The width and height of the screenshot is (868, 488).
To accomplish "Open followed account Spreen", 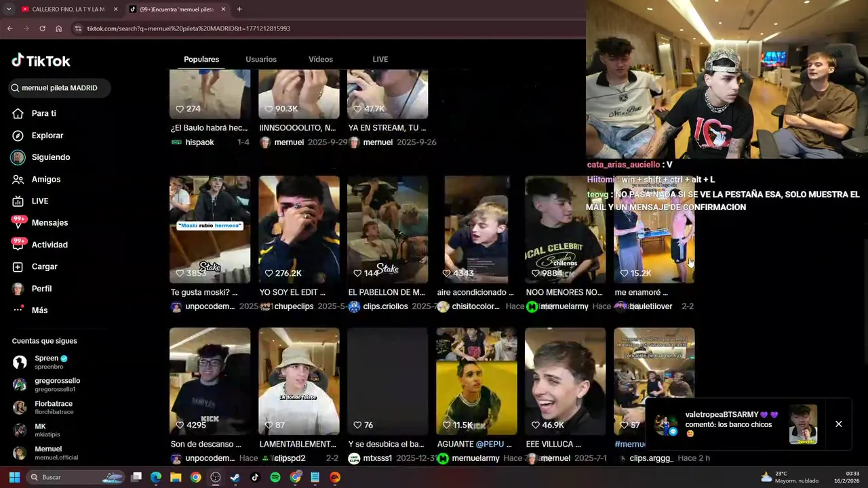I will pyautogui.click(x=51, y=362).
